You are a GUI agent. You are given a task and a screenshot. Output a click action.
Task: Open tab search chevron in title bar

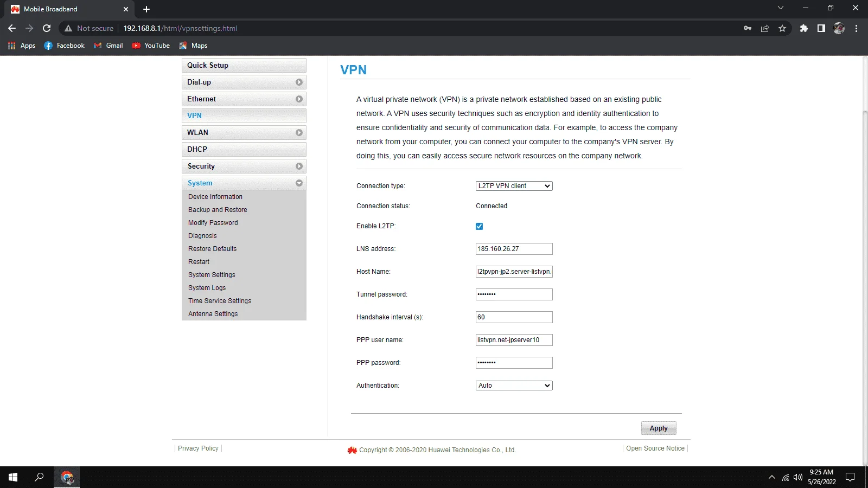pyautogui.click(x=781, y=8)
